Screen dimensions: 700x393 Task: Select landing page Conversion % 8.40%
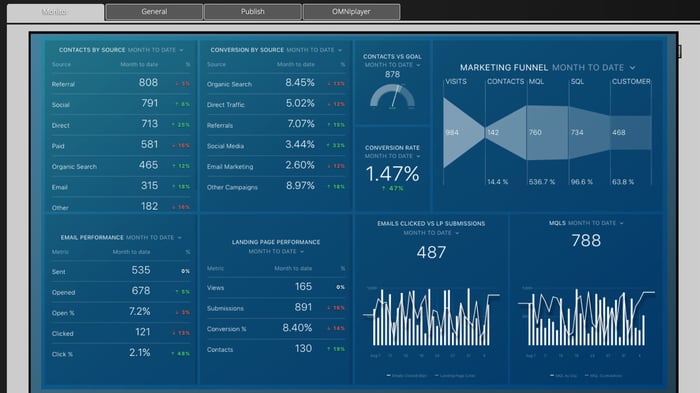[x=297, y=328]
